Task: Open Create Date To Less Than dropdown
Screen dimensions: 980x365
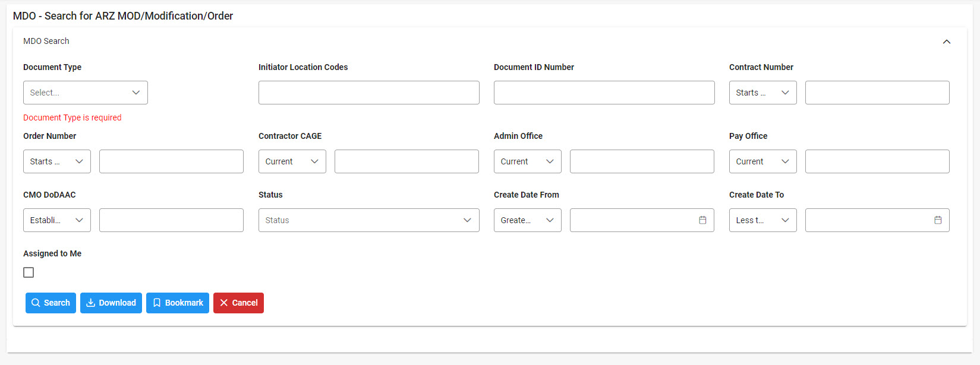Action: (762, 220)
